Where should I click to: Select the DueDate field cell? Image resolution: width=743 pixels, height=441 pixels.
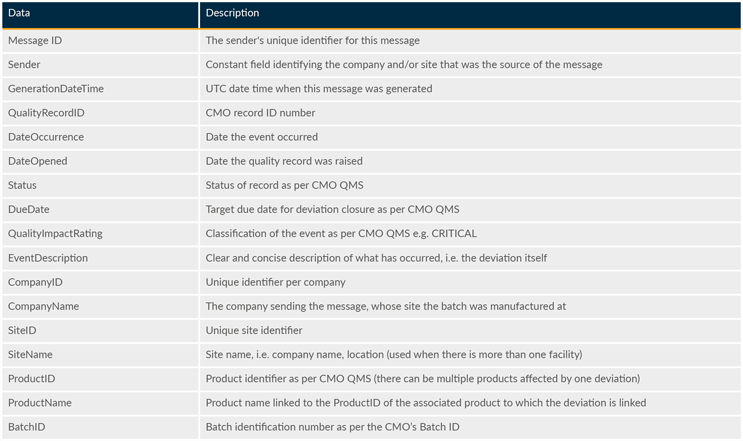pyautogui.click(x=28, y=210)
